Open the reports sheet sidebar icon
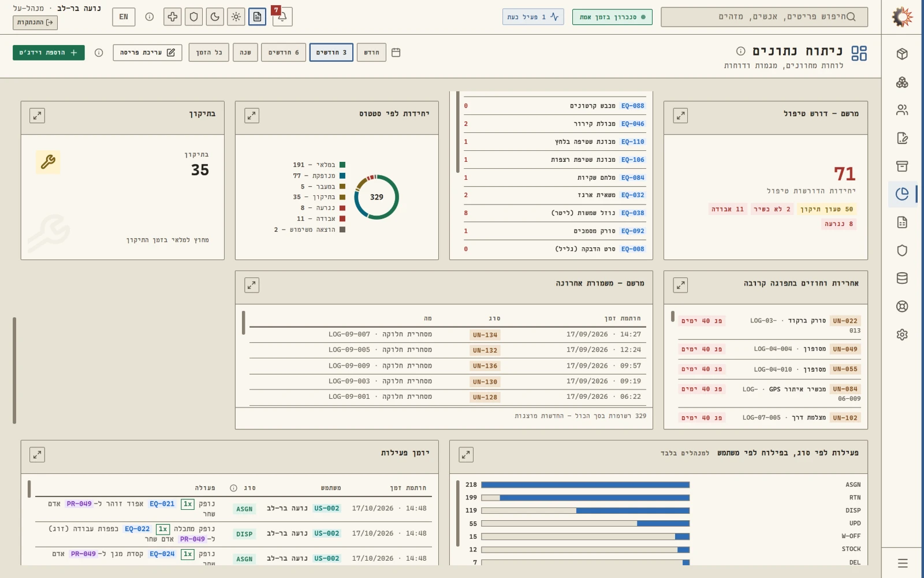This screenshot has height=578, width=924. coord(902,222)
